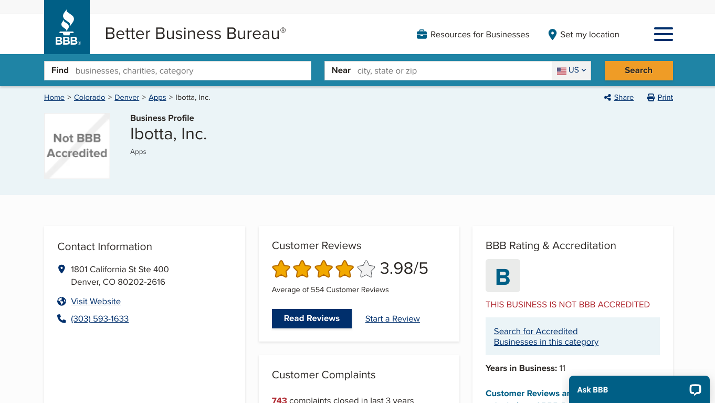Go to the Apps breadcrumb
Image resolution: width=715 pixels, height=403 pixels.
pos(157,98)
